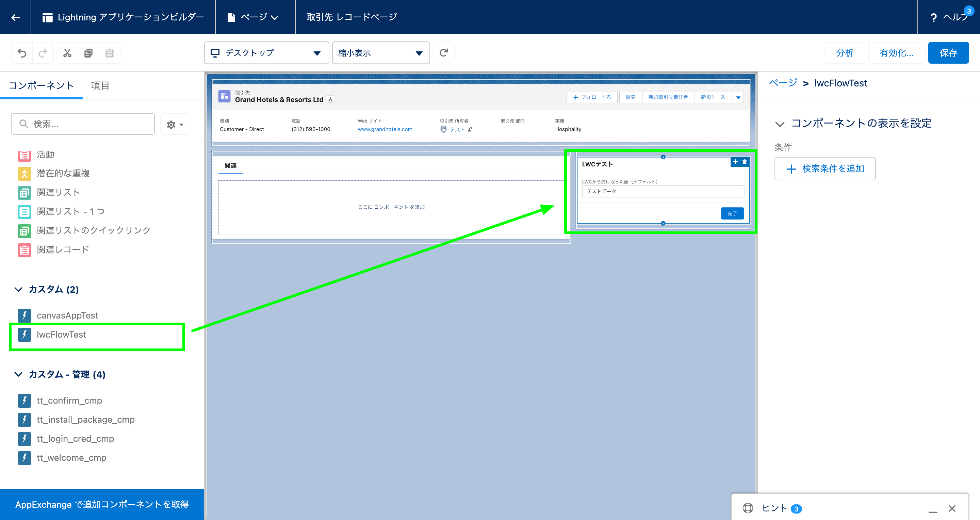The height and width of the screenshot is (520, 980).
Task: Open ヘルプ with the question mark icon
Action: tap(934, 17)
